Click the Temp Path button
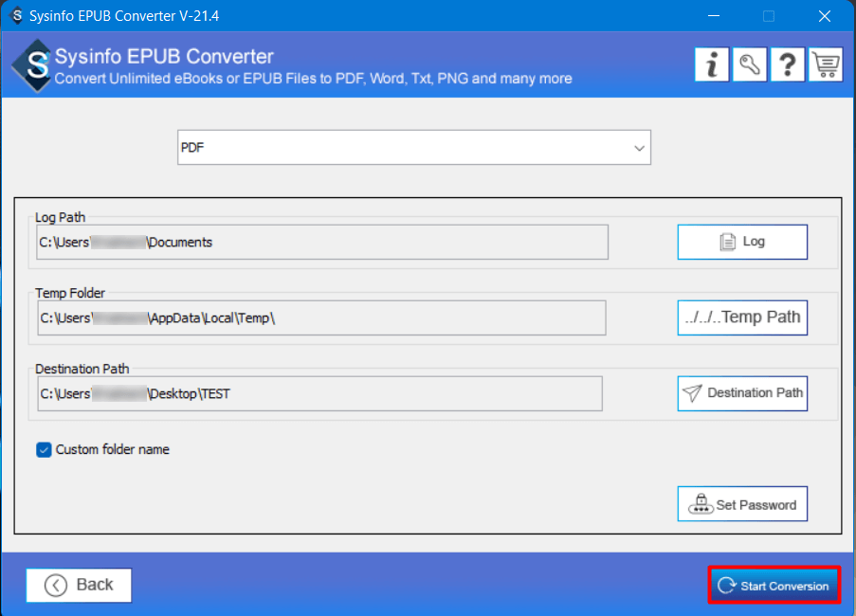This screenshot has height=616, width=856. [x=742, y=317]
